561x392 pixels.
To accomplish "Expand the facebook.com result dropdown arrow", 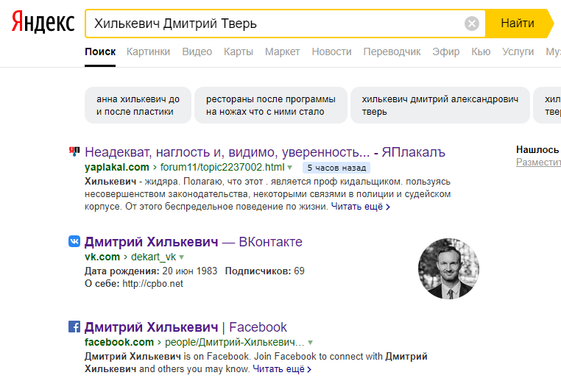I will pyautogui.click(x=310, y=343).
